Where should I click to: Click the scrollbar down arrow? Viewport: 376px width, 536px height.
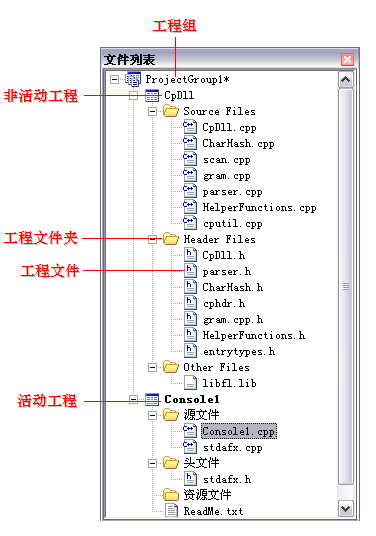pos(346,509)
